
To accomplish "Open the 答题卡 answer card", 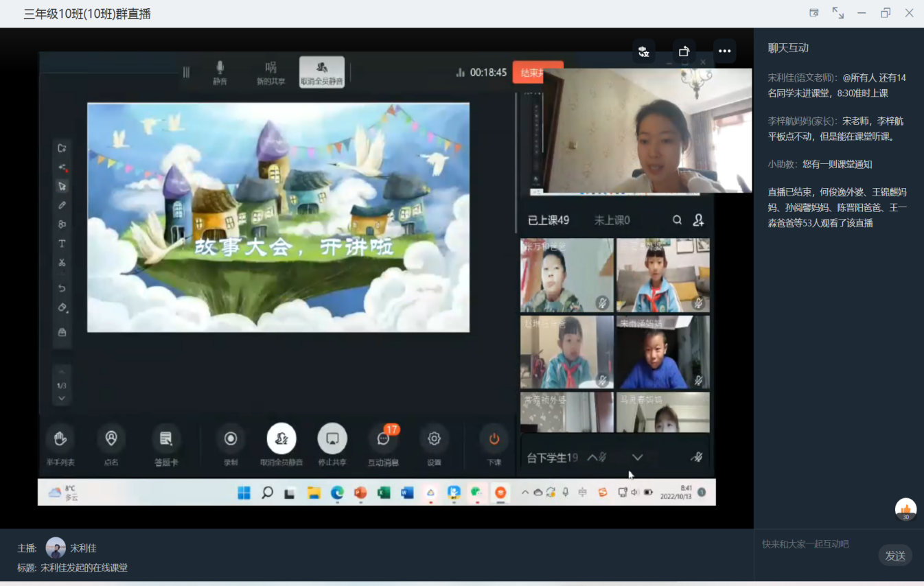I will tap(166, 439).
